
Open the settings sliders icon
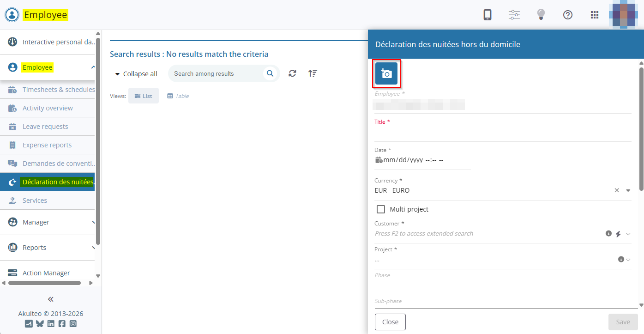tap(514, 15)
